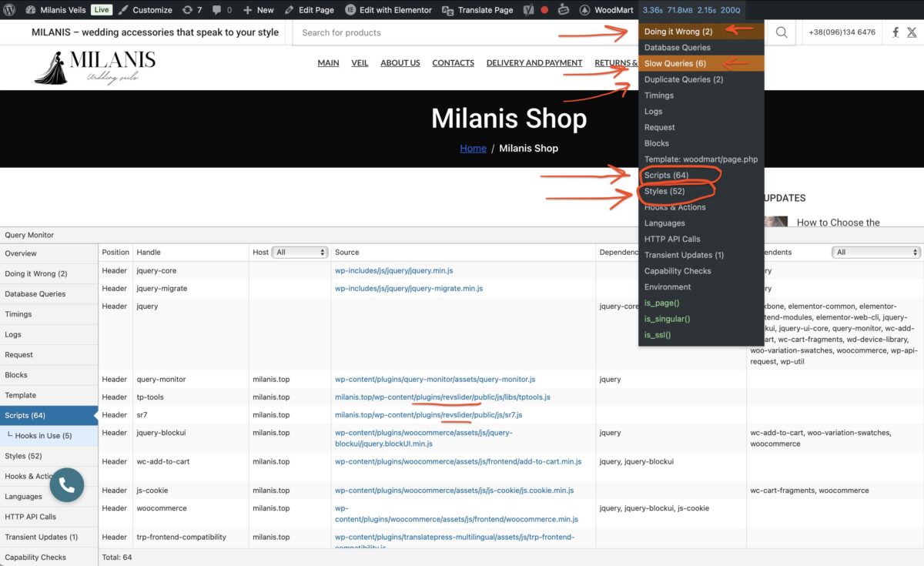Select Duplicate Queries (2) in dropdown
Screen dimensions: 924x566
point(701,79)
